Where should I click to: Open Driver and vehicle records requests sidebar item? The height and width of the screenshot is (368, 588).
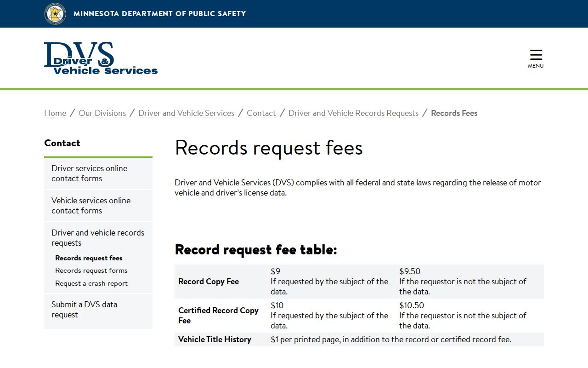pyautogui.click(x=98, y=238)
